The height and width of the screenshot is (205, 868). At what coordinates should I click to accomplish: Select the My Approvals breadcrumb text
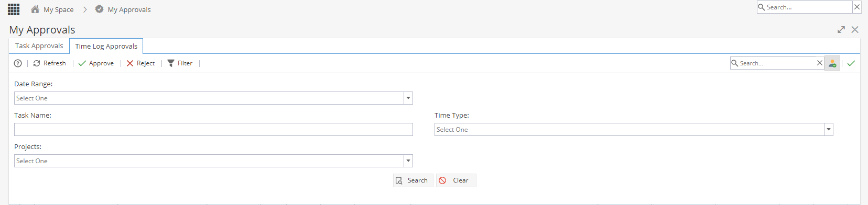tap(129, 9)
